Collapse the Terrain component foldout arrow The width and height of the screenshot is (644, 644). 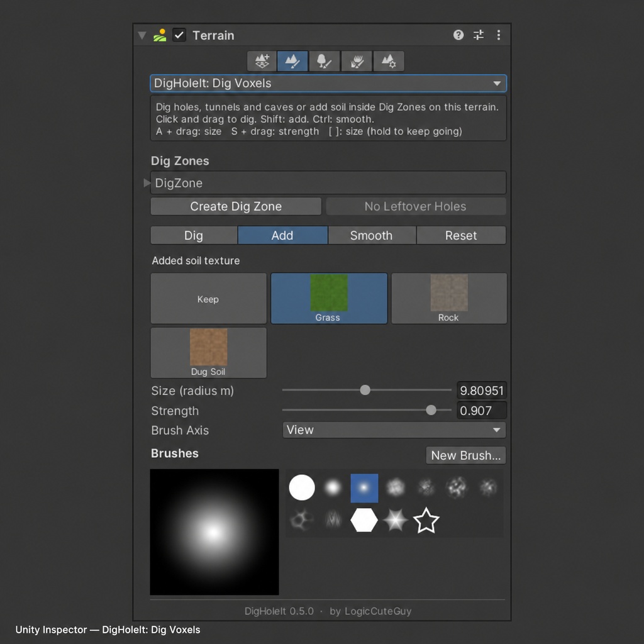(142, 35)
